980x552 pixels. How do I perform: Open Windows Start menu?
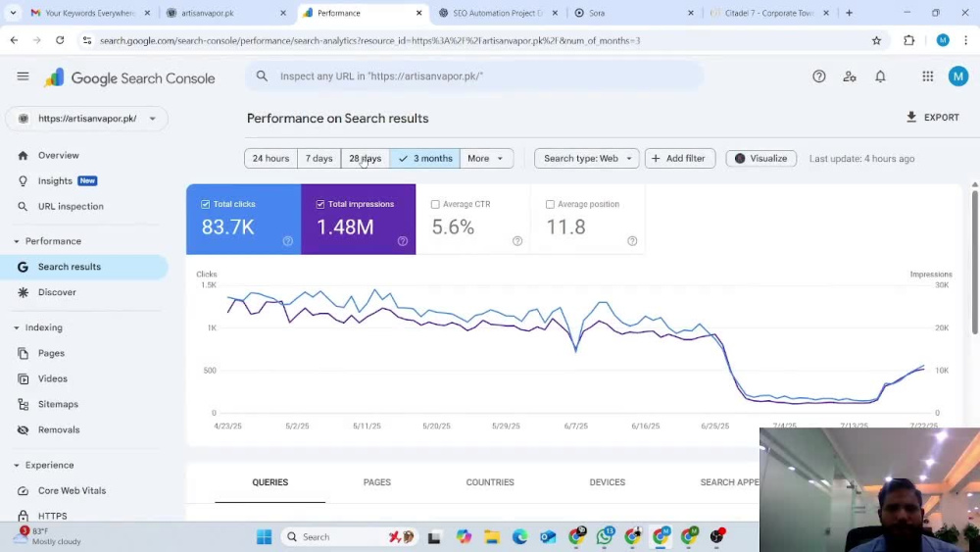265,537
